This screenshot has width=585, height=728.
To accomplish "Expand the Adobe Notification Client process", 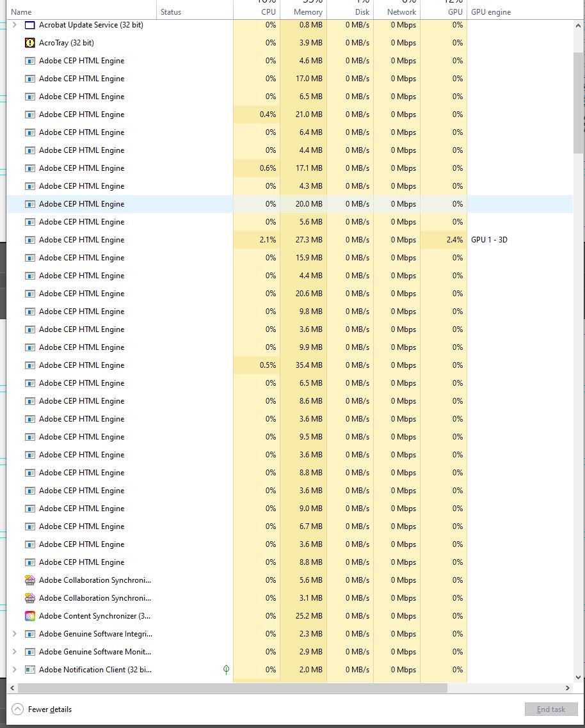I will (x=13, y=670).
